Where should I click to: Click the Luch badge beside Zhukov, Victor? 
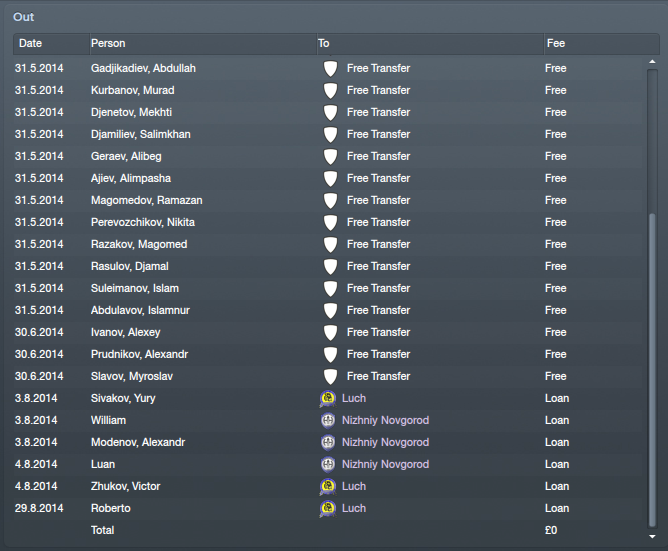[x=328, y=487]
